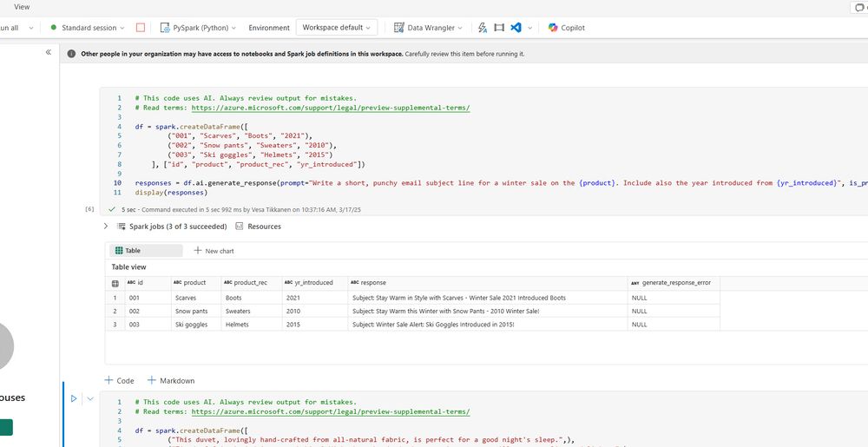
Task: Select the Sweaters cell
Action: pyautogui.click(x=252, y=311)
